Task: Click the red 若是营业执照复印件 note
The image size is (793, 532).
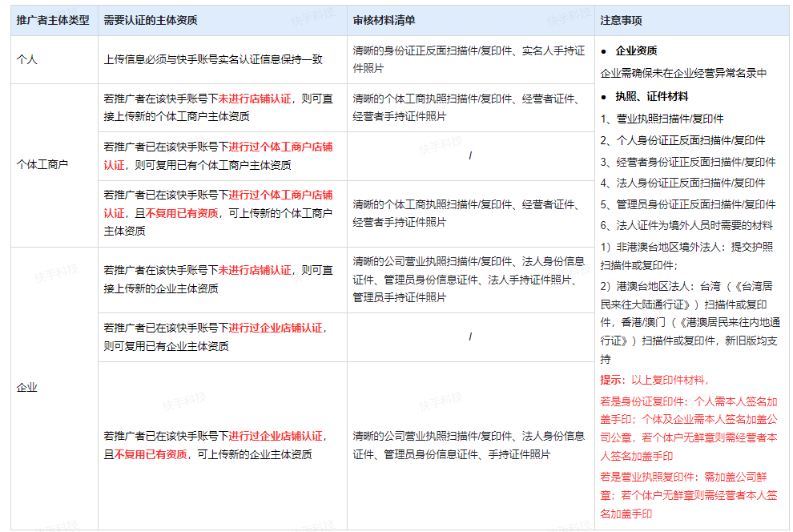Action: 689,495
